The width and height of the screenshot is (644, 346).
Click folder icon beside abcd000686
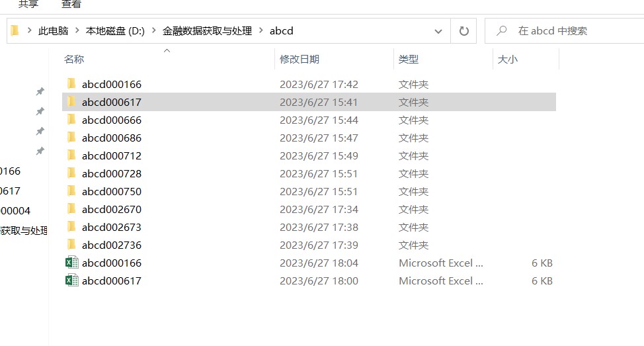point(71,137)
